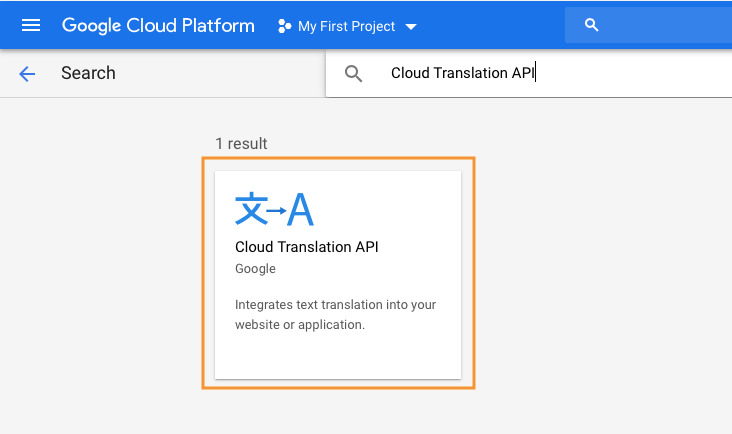Image resolution: width=732 pixels, height=434 pixels.
Task: Click the Integrates text translation description
Action: (335, 315)
